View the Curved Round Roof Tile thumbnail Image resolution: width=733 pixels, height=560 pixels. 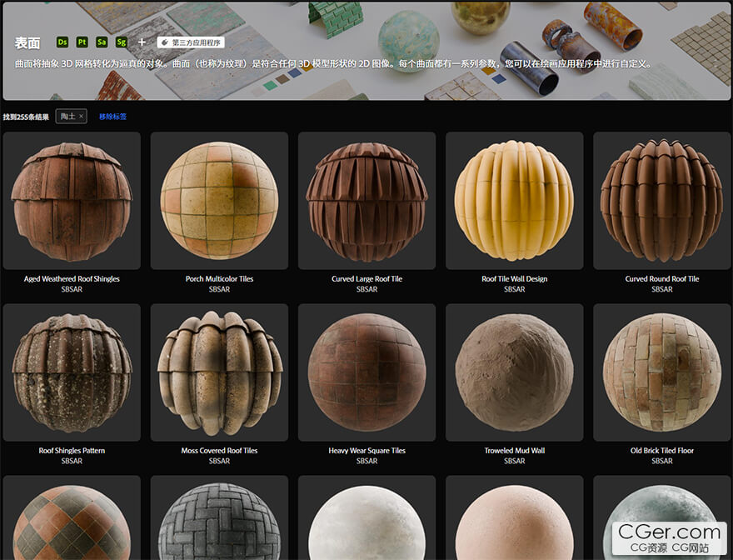coord(662,201)
